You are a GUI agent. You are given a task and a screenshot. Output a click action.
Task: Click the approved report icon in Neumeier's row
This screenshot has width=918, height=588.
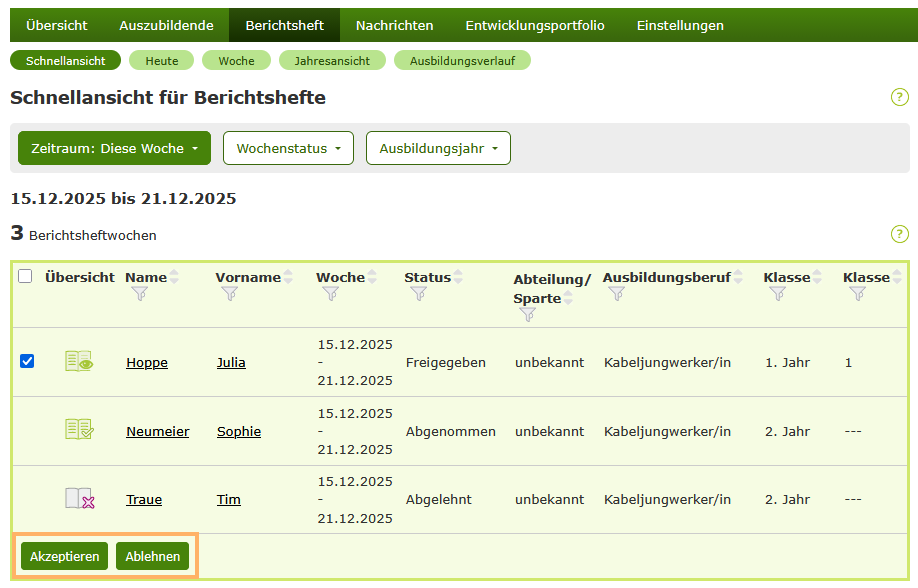[x=78, y=431]
